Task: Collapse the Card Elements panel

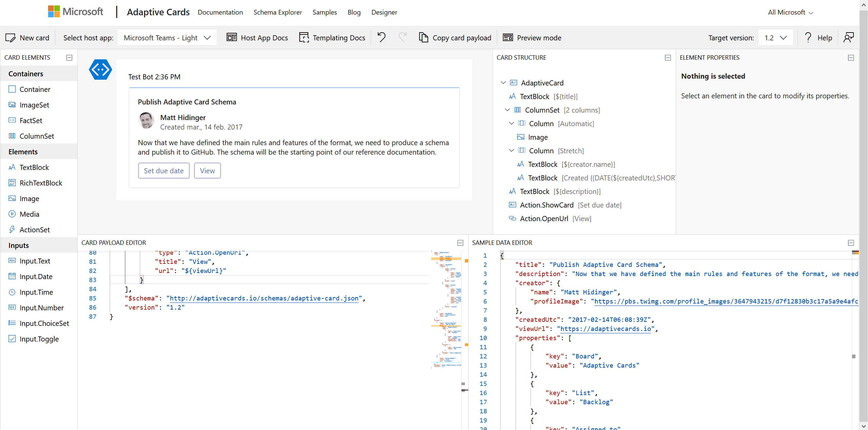Action: [70, 58]
